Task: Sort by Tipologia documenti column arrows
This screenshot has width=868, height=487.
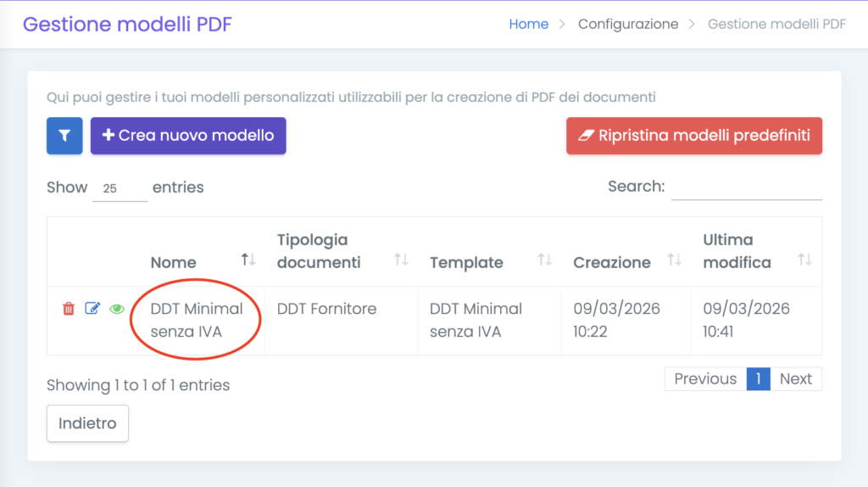Action: click(402, 260)
